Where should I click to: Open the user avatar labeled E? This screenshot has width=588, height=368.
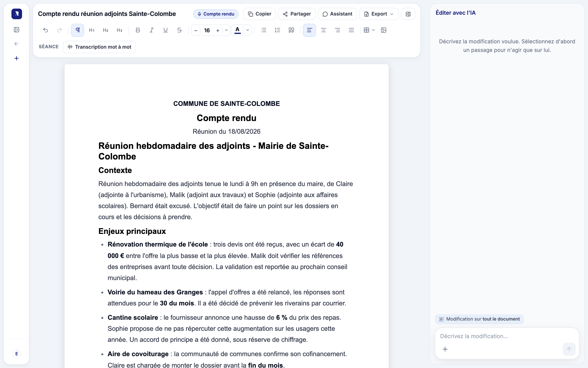(x=17, y=354)
